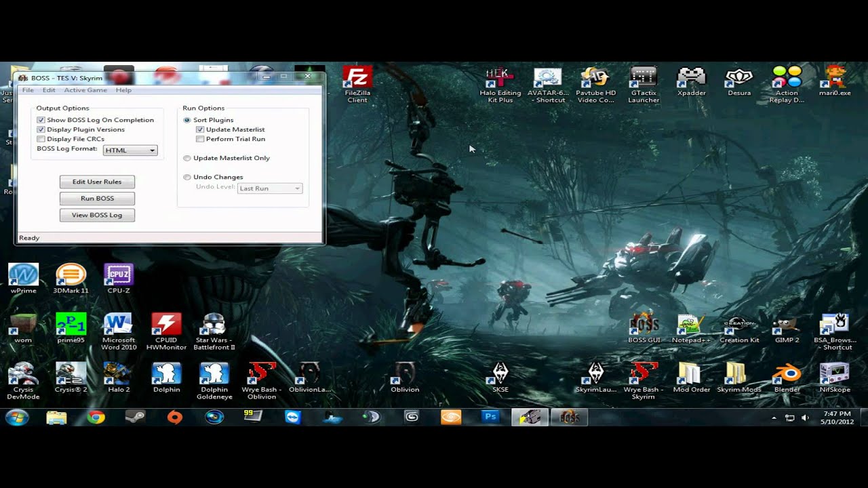
Task: Open the Desura desktop icon
Action: (739, 81)
